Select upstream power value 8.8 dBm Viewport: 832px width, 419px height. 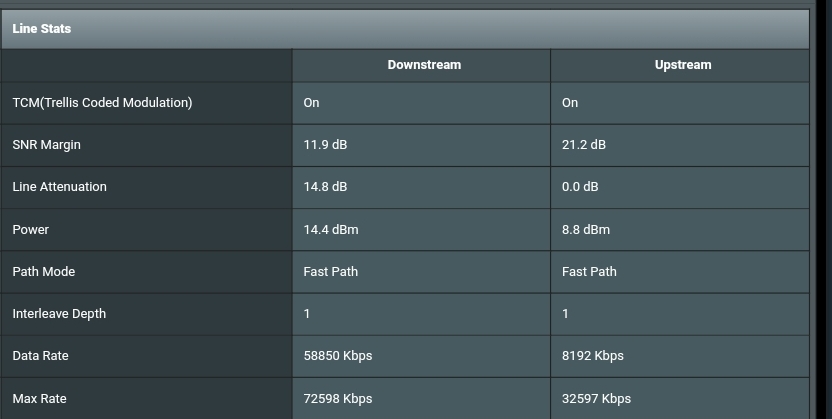point(586,230)
